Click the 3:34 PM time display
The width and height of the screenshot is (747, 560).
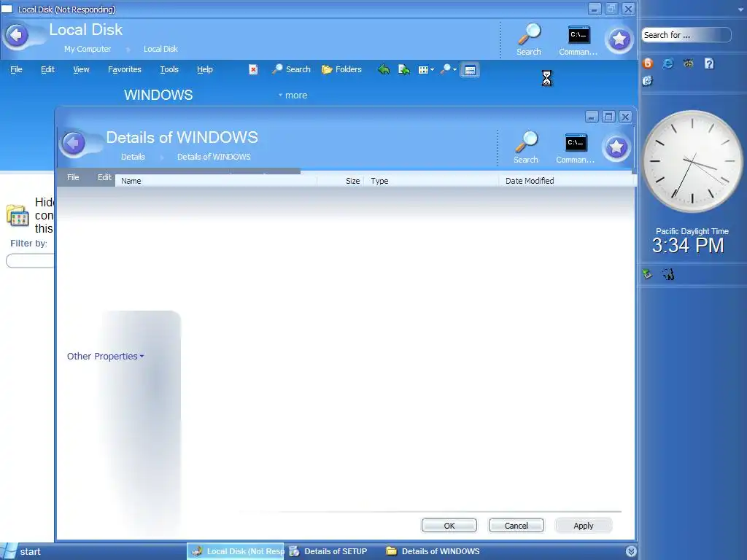[688, 246]
